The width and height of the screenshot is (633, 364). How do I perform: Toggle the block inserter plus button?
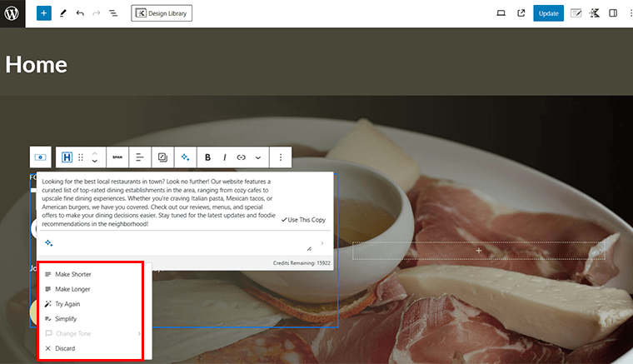click(43, 13)
